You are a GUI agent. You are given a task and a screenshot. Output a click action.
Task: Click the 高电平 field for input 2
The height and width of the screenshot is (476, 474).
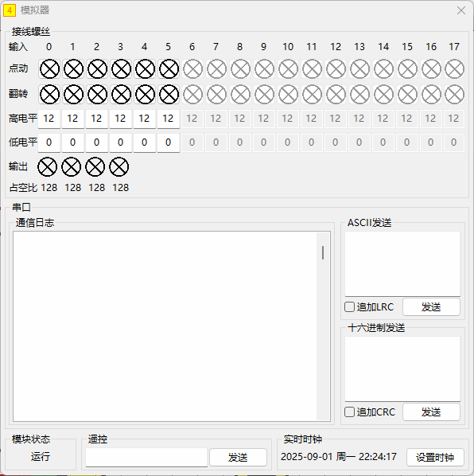(97, 119)
